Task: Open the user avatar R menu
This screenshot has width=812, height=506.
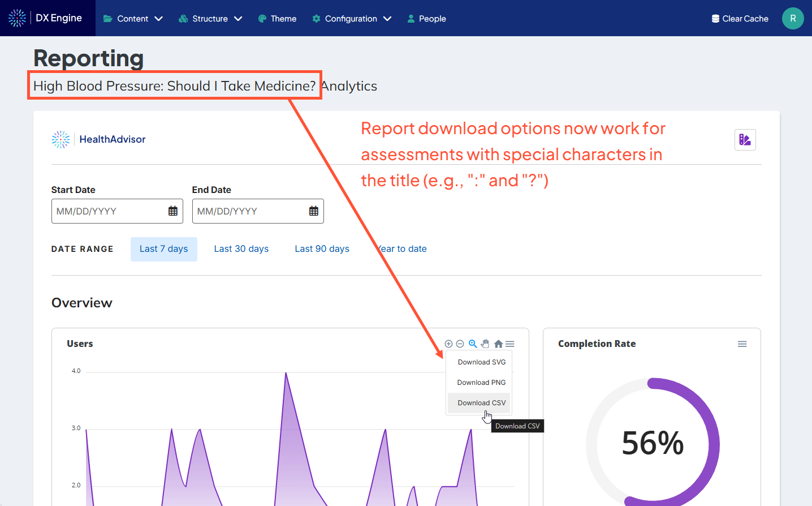Action: (x=793, y=18)
